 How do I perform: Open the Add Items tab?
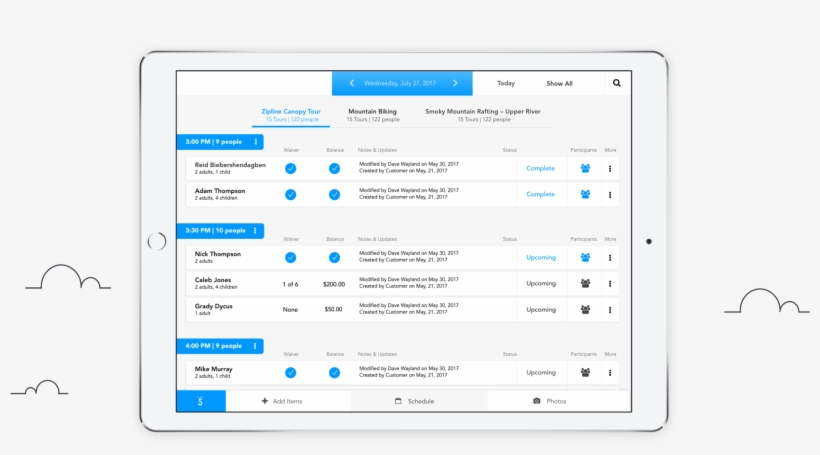pyautogui.click(x=282, y=401)
